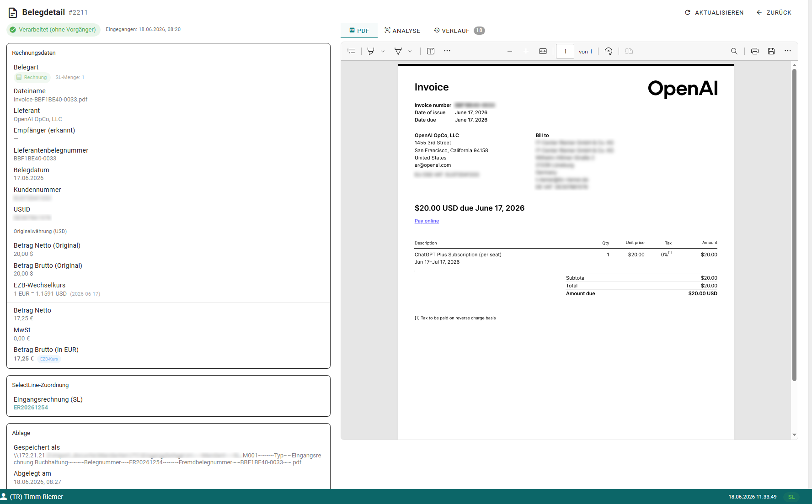
Task: Click the Pay online link in invoice
Action: click(x=427, y=221)
